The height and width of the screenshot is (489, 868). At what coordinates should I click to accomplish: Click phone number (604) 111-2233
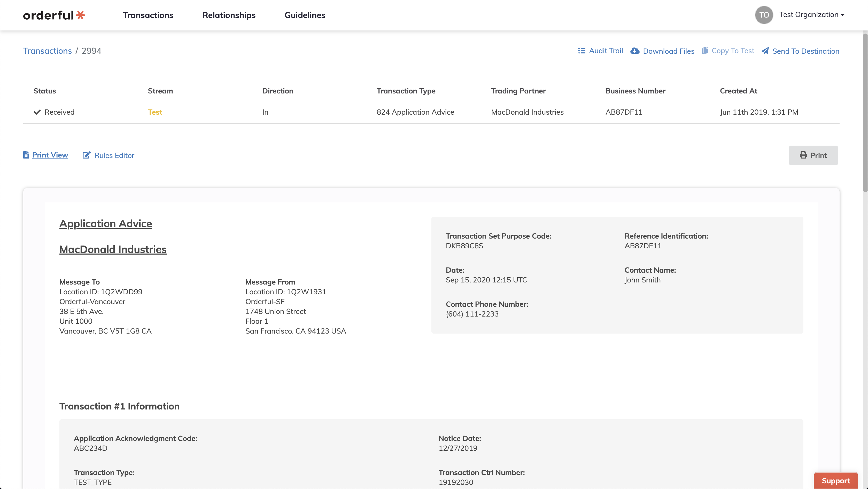472,314
